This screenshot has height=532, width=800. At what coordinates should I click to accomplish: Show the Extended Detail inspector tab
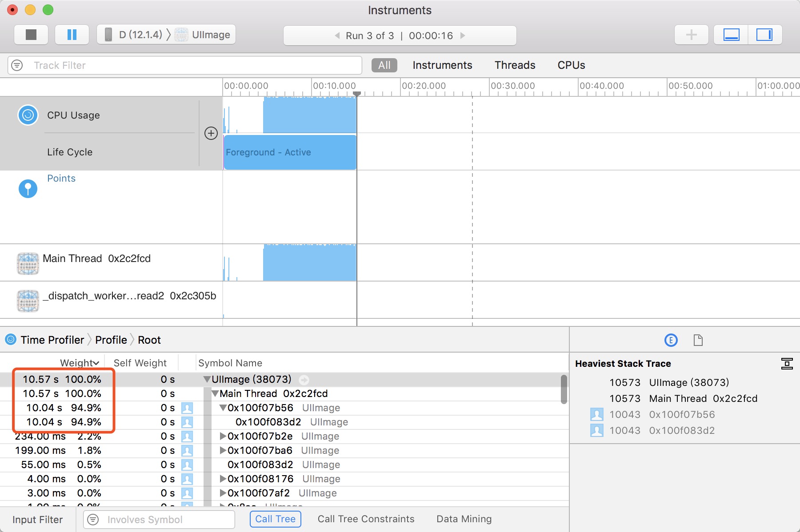click(671, 340)
